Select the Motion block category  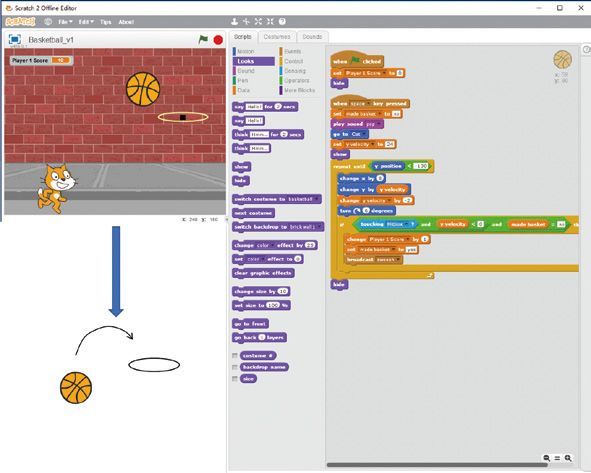(253, 51)
